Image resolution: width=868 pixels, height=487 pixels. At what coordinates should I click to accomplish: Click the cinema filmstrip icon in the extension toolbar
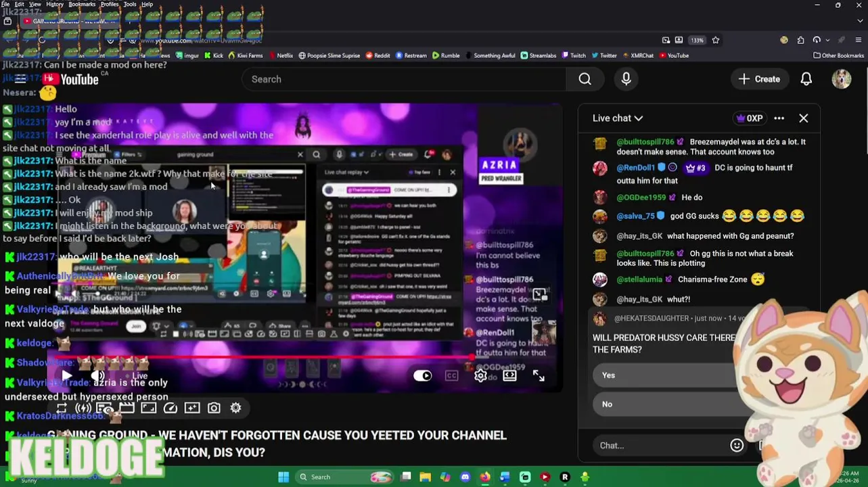point(127,408)
